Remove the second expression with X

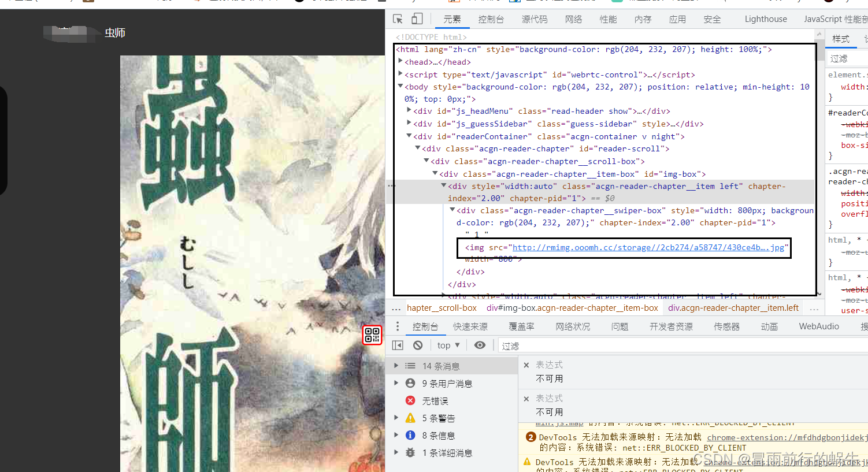(526, 399)
